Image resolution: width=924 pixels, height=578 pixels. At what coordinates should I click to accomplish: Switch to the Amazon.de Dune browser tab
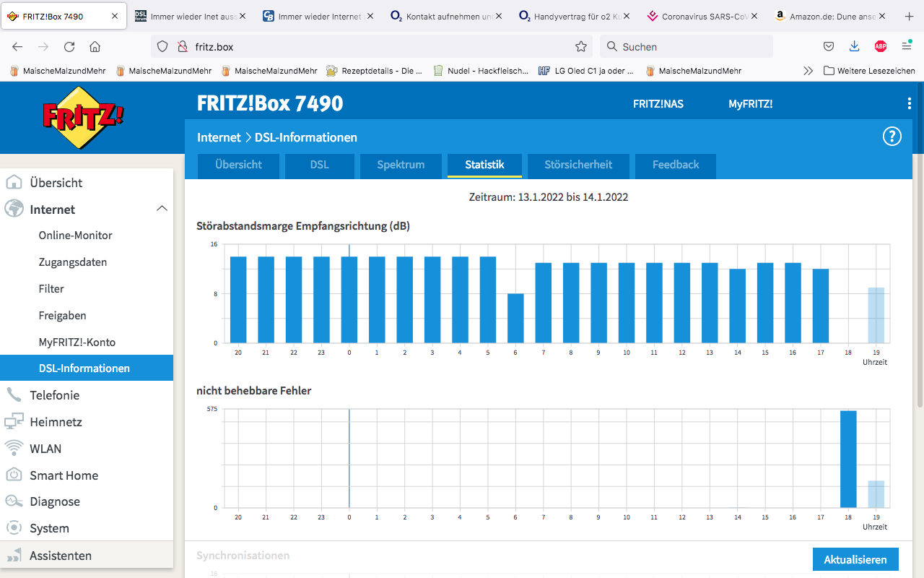[830, 16]
